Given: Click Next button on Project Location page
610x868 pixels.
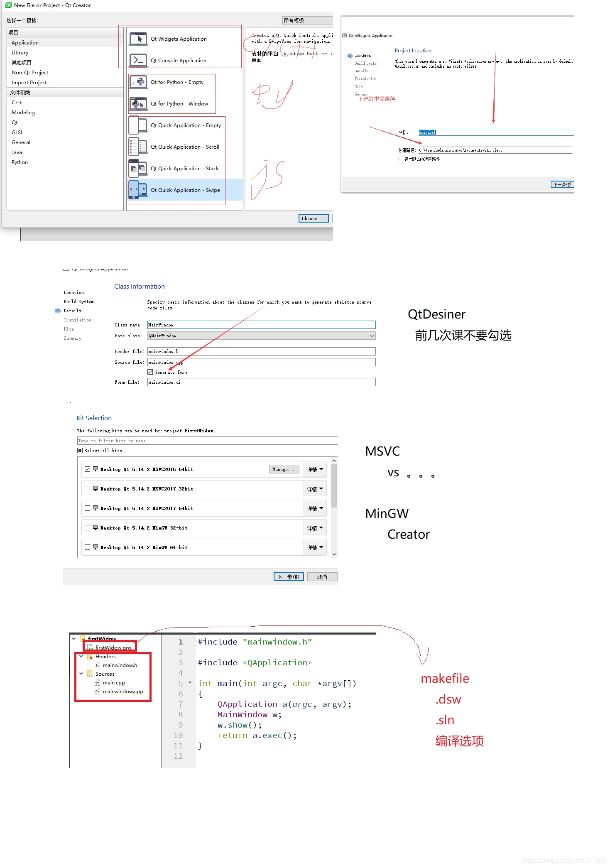Looking at the screenshot, I should pos(563,184).
